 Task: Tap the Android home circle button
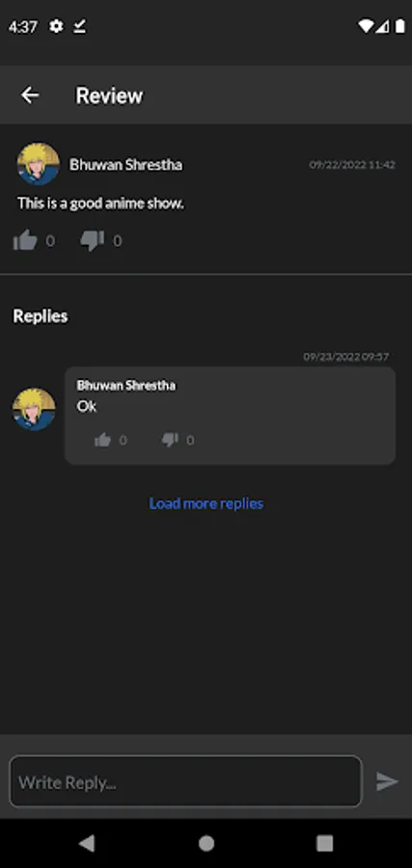[206, 843]
